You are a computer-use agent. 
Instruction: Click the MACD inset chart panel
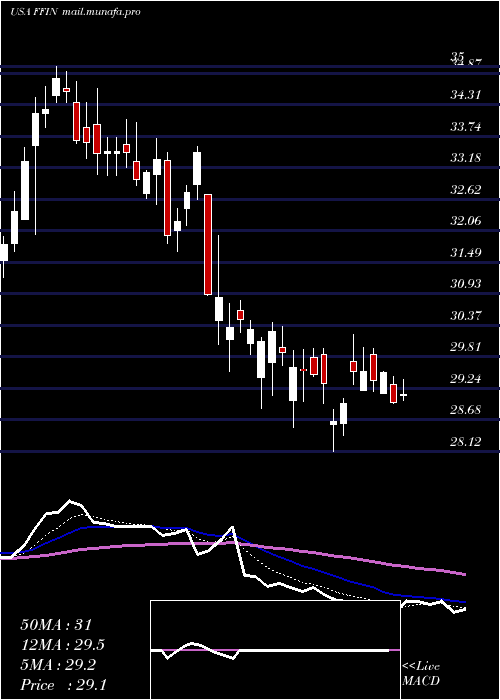click(x=275, y=650)
